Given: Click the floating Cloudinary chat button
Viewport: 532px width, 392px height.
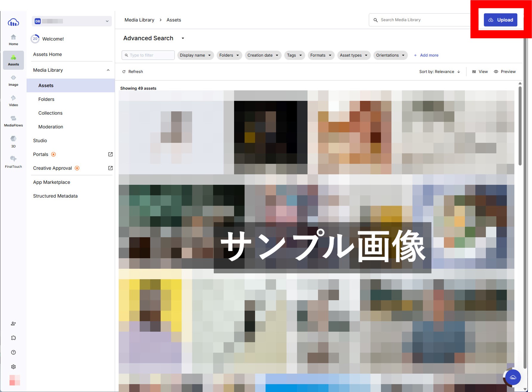Looking at the screenshot, I should 513,377.
